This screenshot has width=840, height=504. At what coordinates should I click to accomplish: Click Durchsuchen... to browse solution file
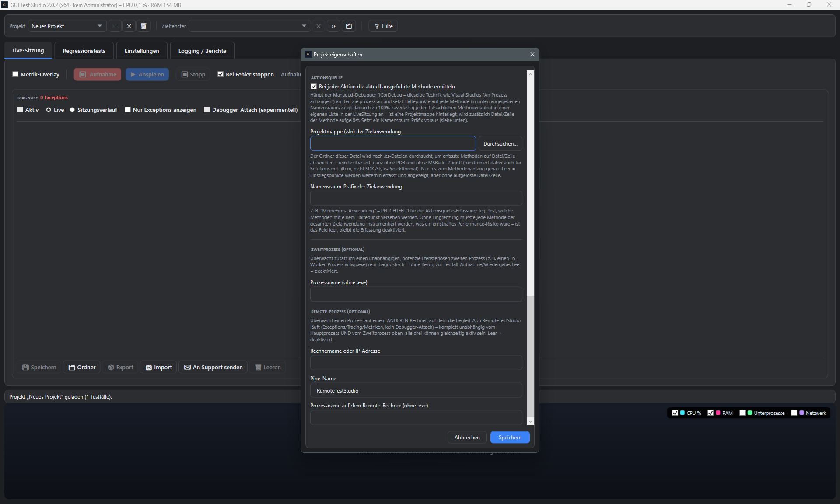[x=500, y=144]
